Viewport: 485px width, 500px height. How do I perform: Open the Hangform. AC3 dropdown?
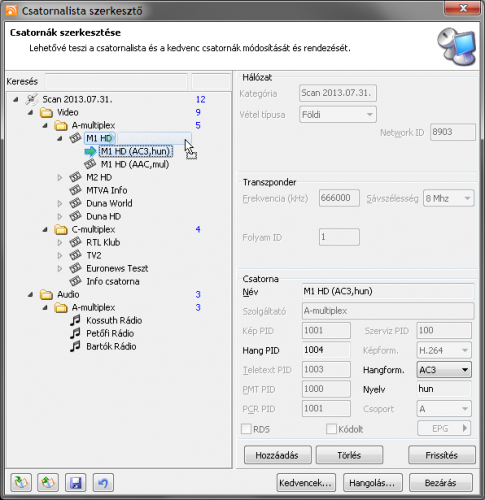[x=444, y=370]
